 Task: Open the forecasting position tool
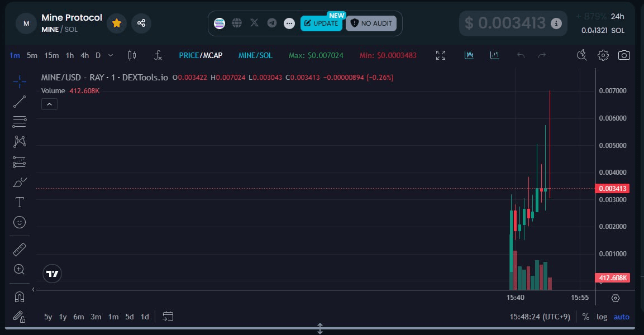pyautogui.click(x=20, y=162)
